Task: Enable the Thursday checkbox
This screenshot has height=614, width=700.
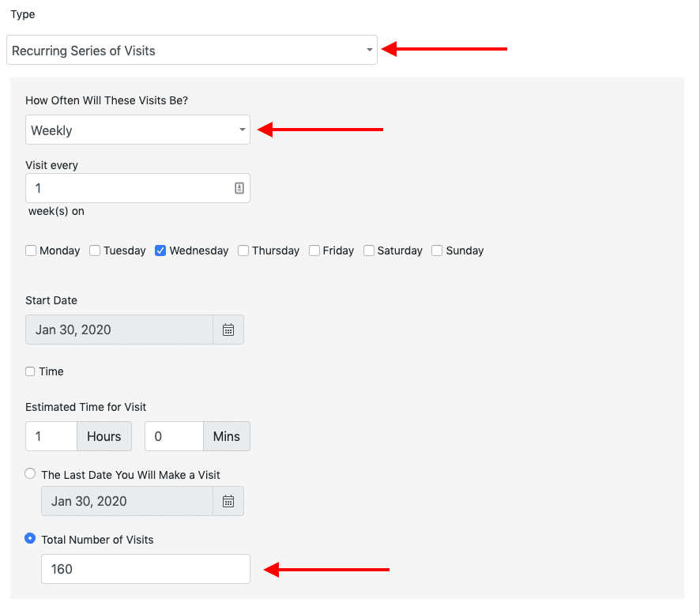Action: [x=243, y=250]
